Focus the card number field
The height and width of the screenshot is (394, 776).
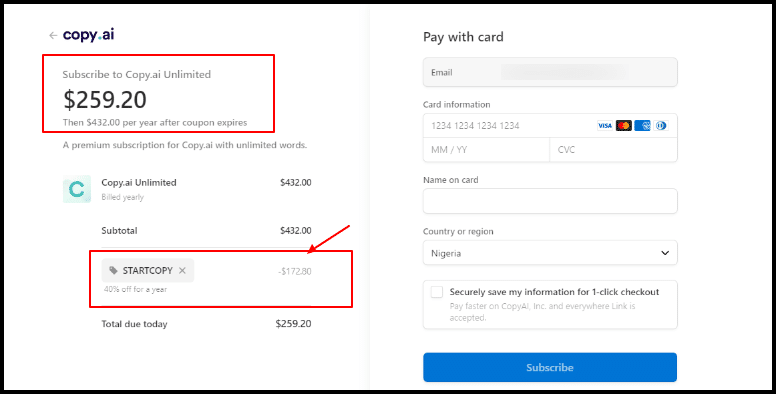click(550, 126)
